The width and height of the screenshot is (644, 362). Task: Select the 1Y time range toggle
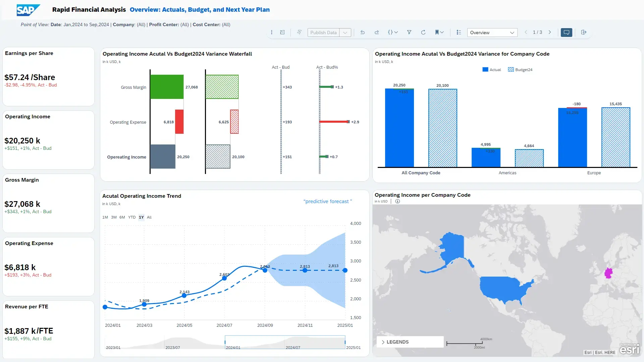(141, 217)
